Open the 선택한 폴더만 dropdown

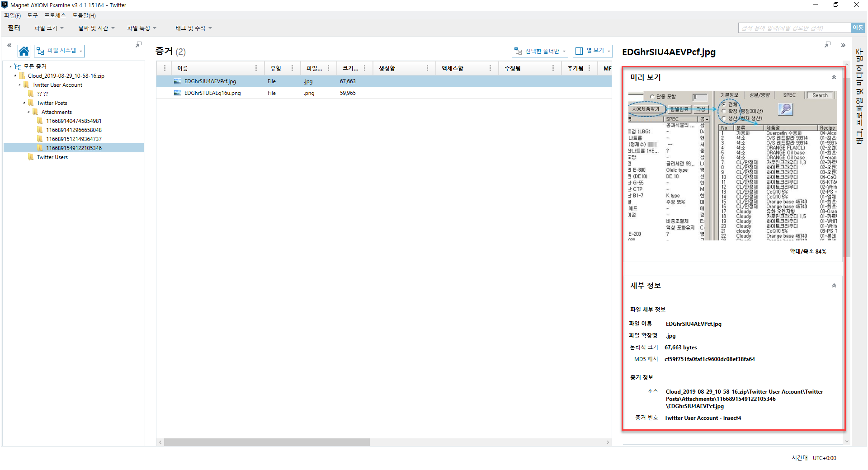[540, 51]
